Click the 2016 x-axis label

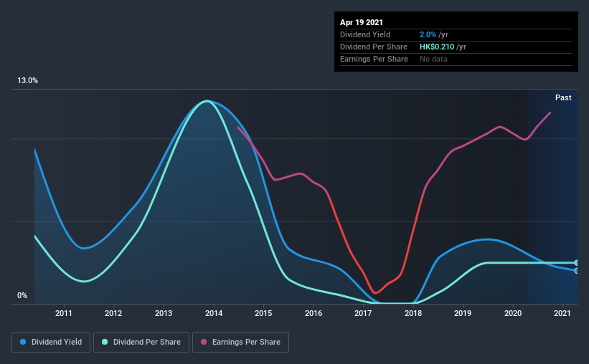tap(314, 313)
